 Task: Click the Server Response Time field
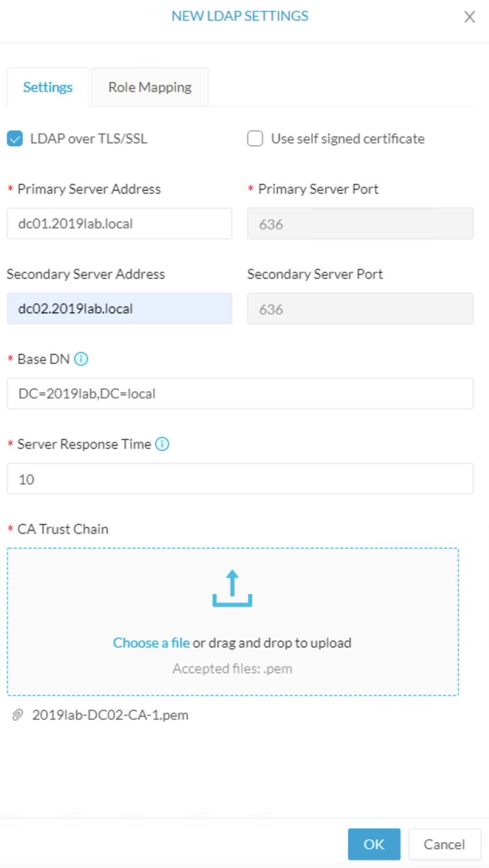pos(240,479)
